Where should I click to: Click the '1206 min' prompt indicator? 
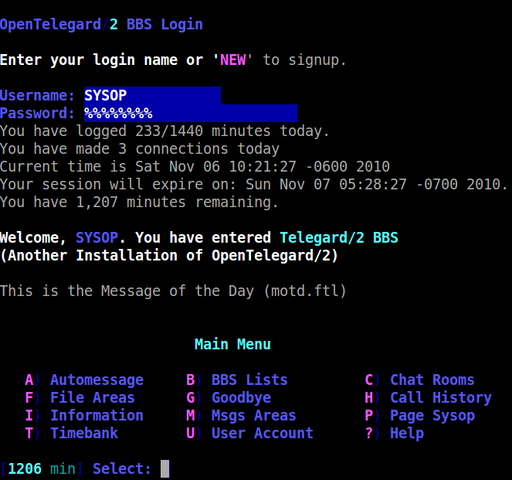pos(42,469)
